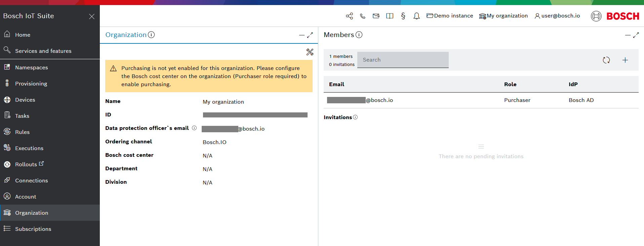Open Namespaces section
The height and width of the screenshot is (246, 644).
click(50, 67)
